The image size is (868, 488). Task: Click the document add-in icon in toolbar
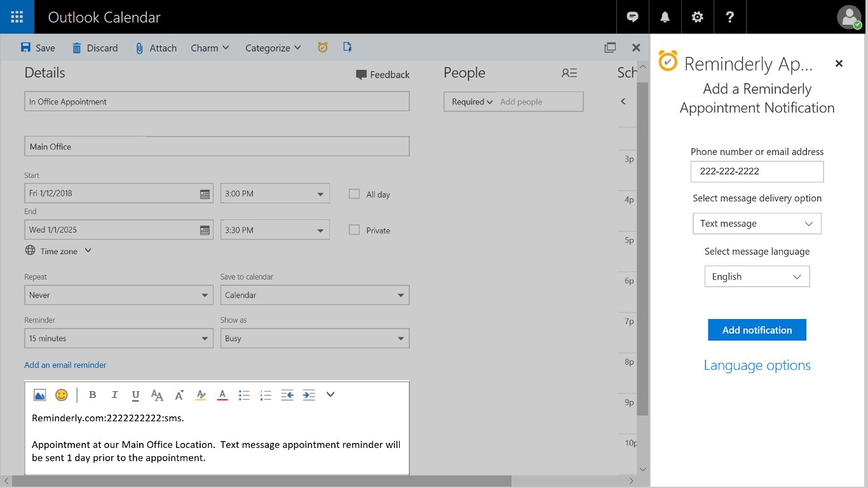(x=348, y=48)
